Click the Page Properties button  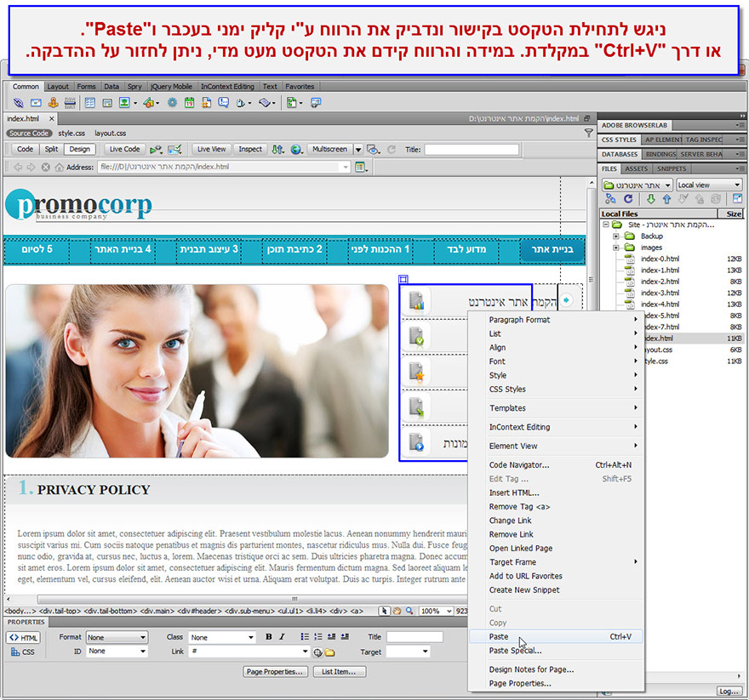click(x=275, y=672)
